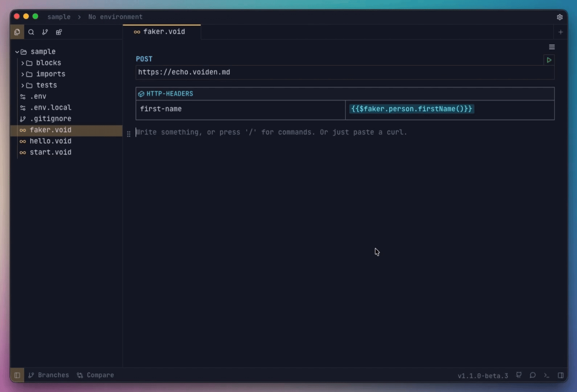
Task: Open the terminal icon in status bar
Action: [x=547, y=375]
